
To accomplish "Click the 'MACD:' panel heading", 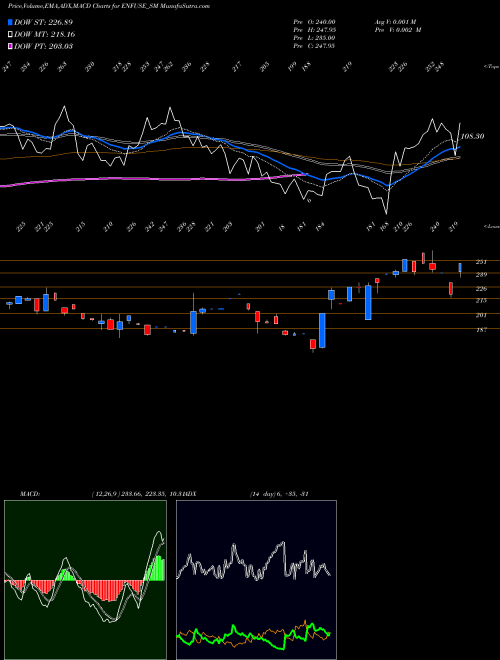I will [x=29, y=494].
